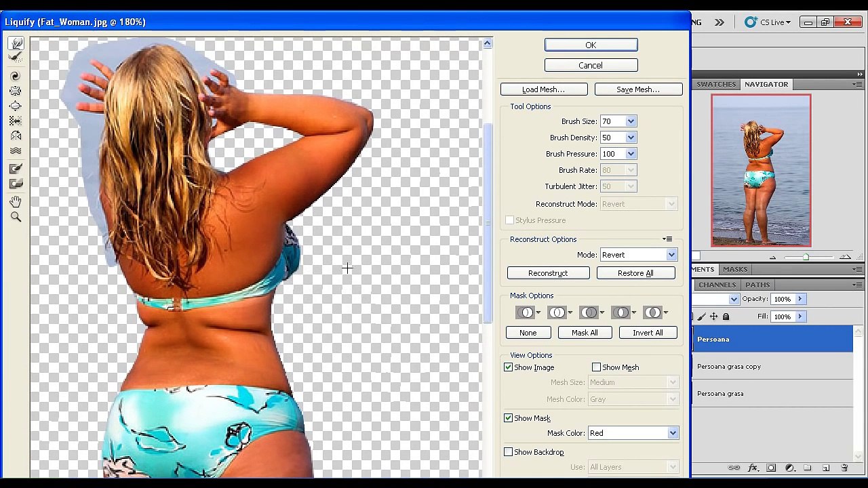Click the Link layers icon
This screenshot has height=488, width=868.
[734, 468]
